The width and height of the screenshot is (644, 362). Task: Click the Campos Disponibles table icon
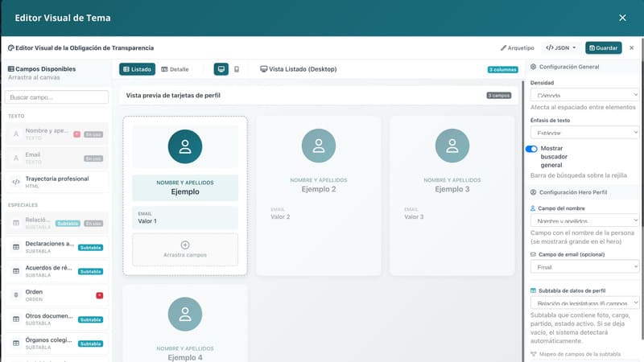[x=11, y=69]
